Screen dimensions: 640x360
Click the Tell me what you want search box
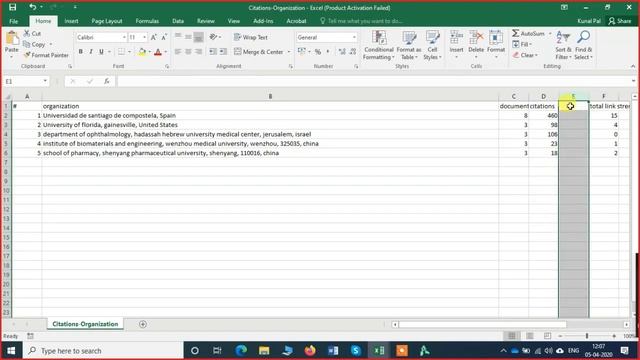pos(361,21)
